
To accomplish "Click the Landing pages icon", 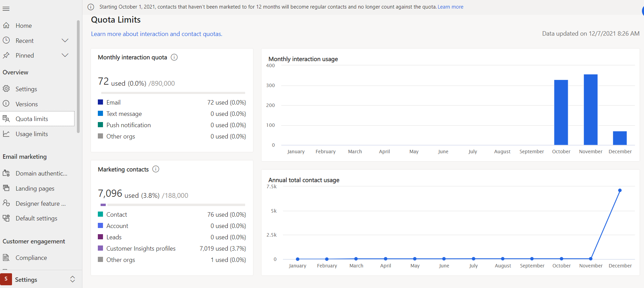I will coord(6,188).
